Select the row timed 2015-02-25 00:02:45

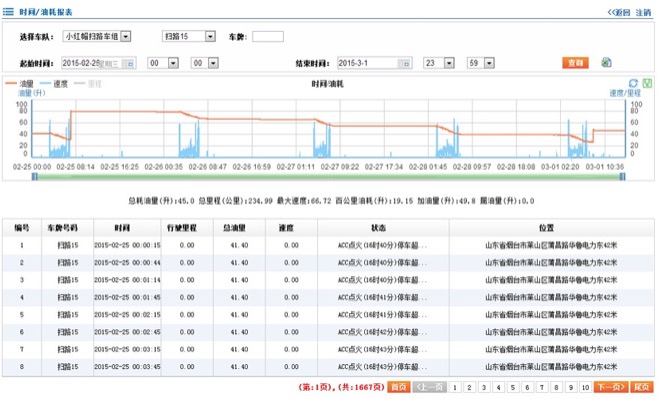click(328, 332)
